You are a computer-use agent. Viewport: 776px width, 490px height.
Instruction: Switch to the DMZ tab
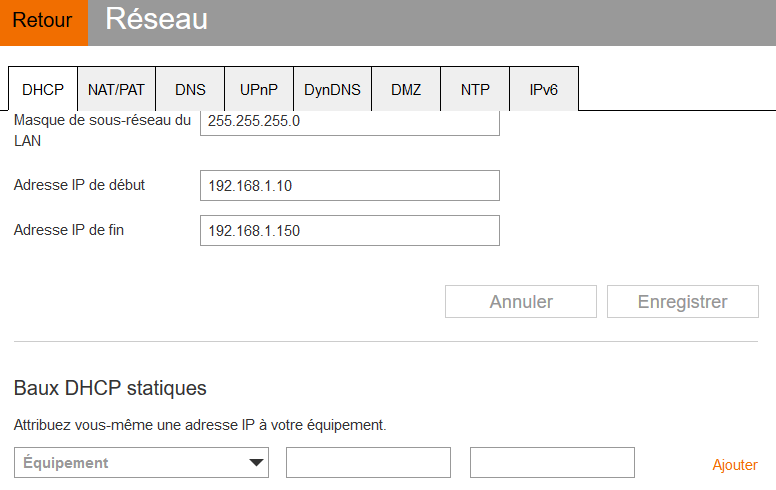406,89
